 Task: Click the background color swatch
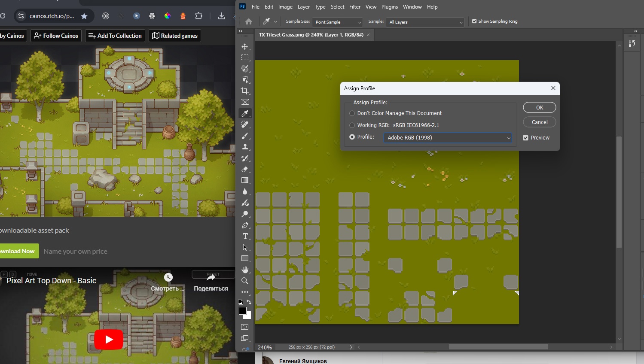(x=248, y=316)
